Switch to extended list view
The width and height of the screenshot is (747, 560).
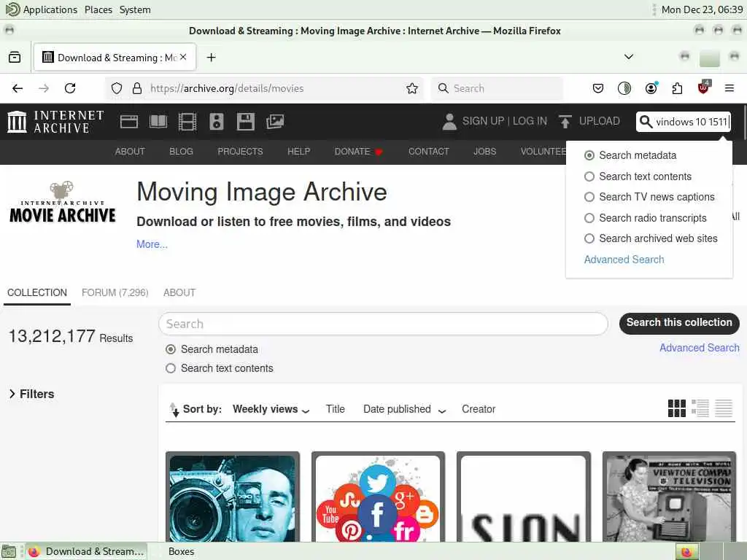tap(700, 408)
